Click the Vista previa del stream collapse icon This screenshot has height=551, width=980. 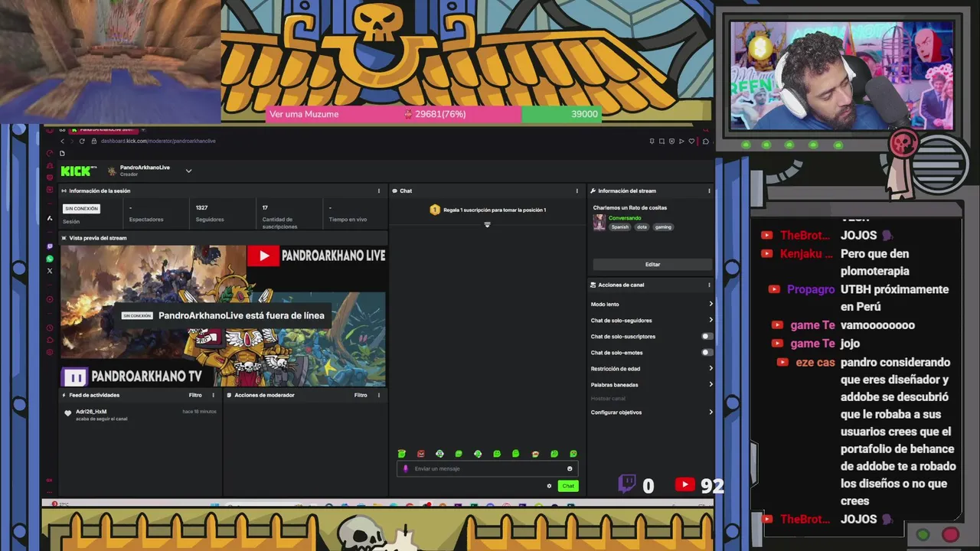pyautogui.click(x=64, y=238)
